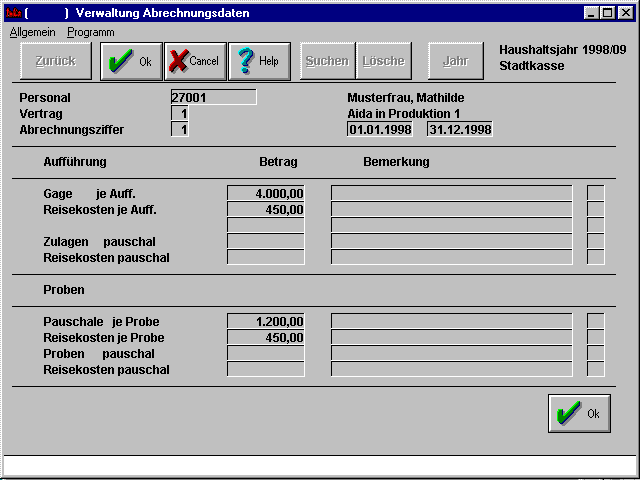The width and height of the screenshot is (640, 480).
Task: Click the Bemerkung field for Gage row
Action: [451, 194]
